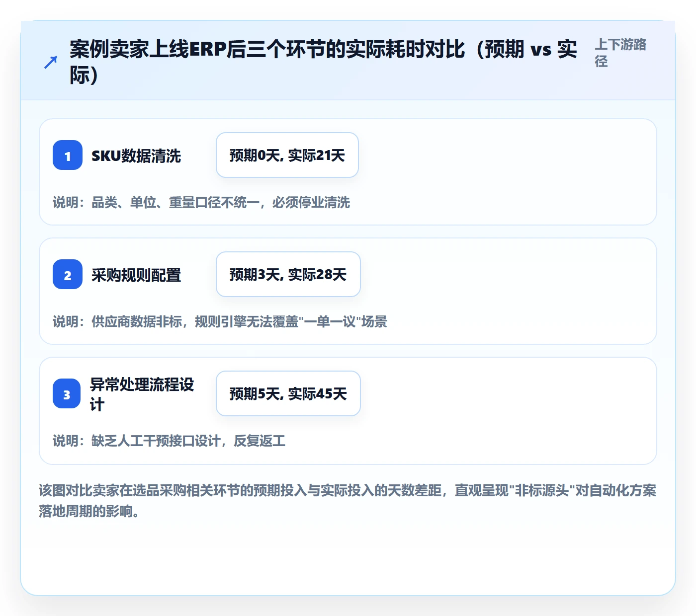Select the 预期5天, 实际45天 value box

[x=288, y=393]
